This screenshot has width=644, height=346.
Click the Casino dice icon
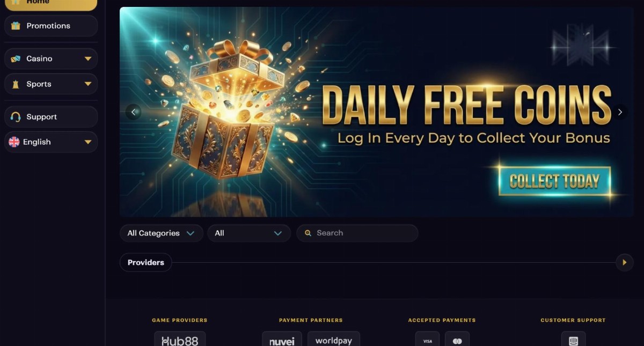(16, 58)
